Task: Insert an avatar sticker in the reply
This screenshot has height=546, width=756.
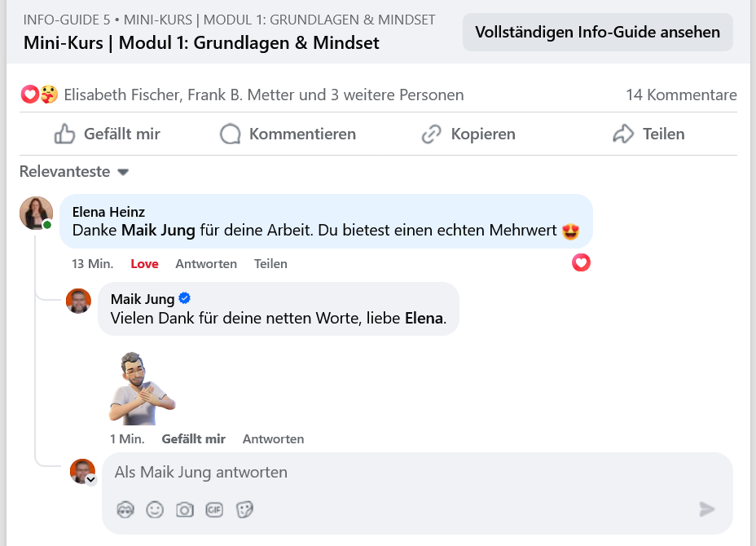Action: click(125, 509)
